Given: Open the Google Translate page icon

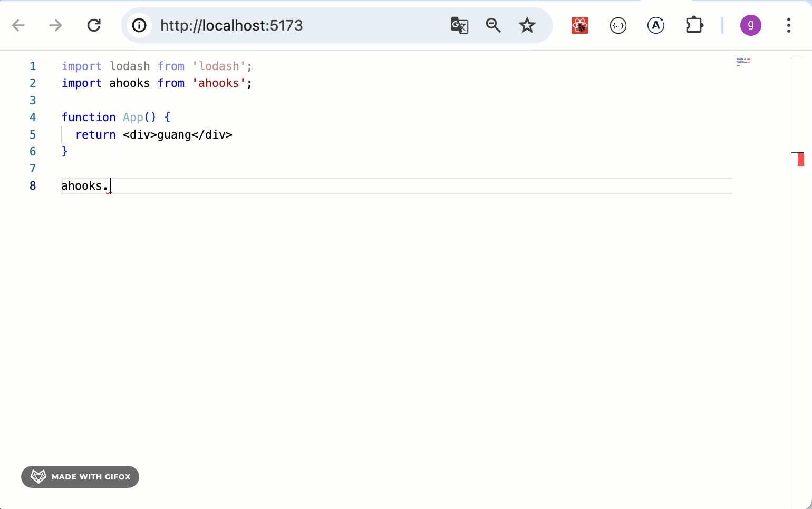Looking at the screenshot, I should point(459,25).
